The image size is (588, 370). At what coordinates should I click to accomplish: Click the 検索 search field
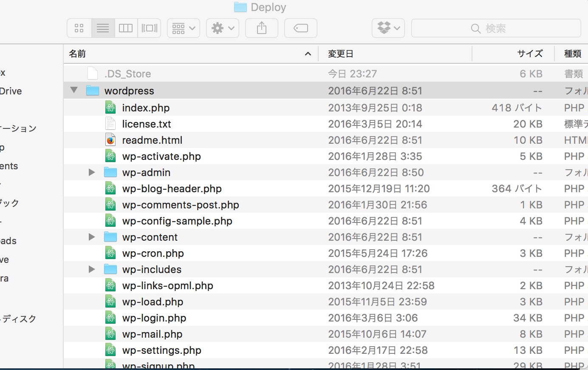coord(496,28)
